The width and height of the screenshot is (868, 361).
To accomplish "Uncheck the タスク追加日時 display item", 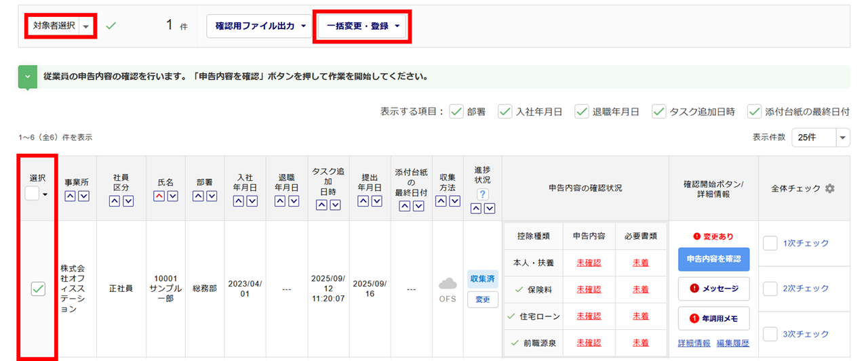I will coord(658,112).
